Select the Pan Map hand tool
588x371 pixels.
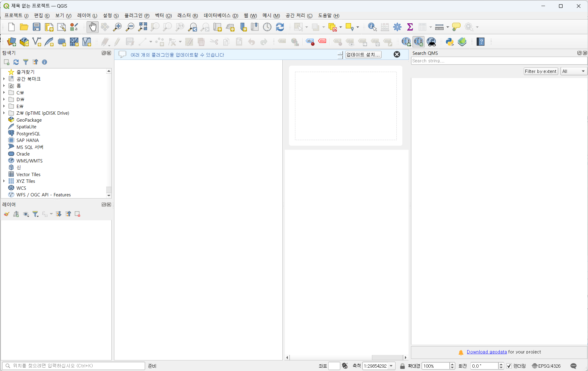pyautogui.click(x=93, y=27)
